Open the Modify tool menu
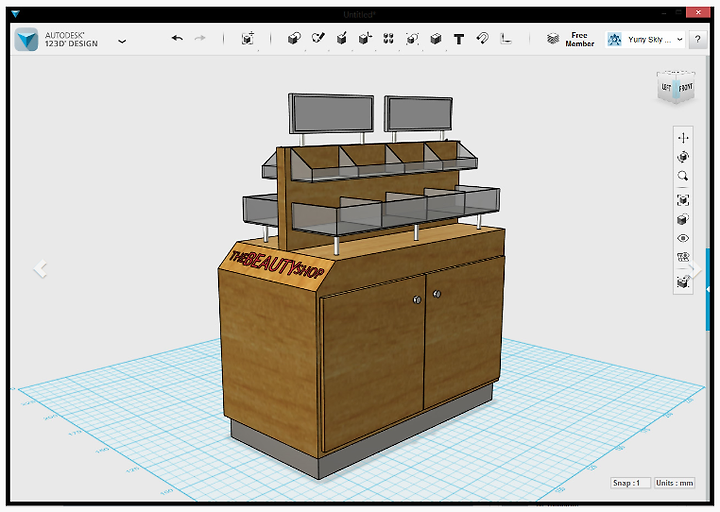The image size is (720, 512). (x=365, y=39)
